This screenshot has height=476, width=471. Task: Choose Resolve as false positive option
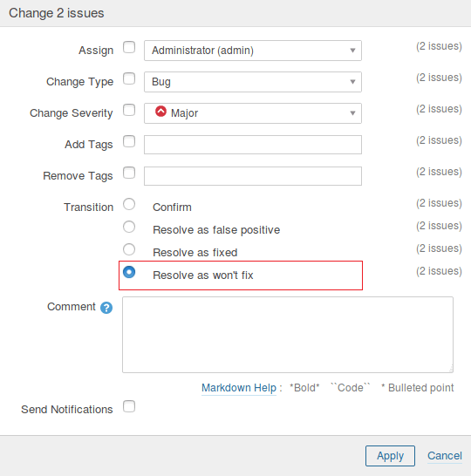point(129,227)
